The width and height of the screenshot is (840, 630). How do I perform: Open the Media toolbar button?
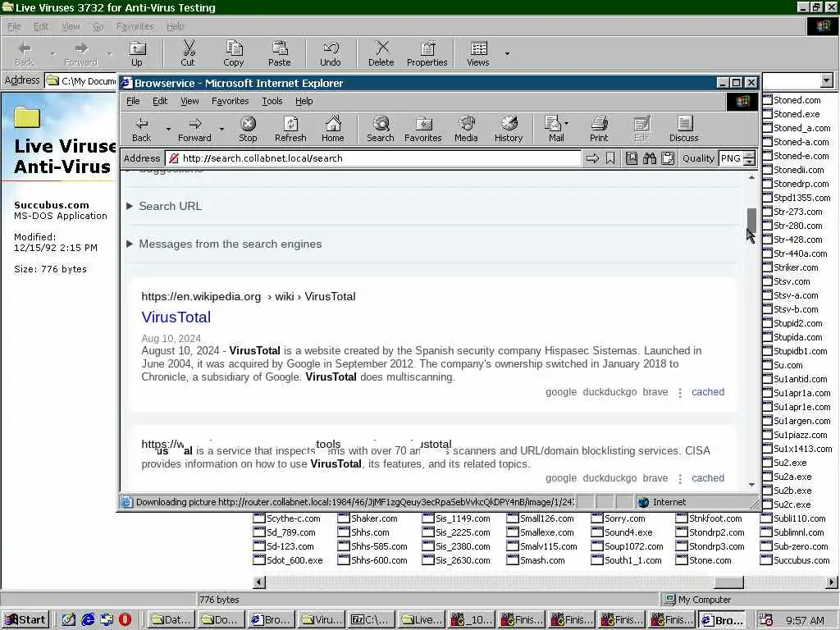[466, 129]
